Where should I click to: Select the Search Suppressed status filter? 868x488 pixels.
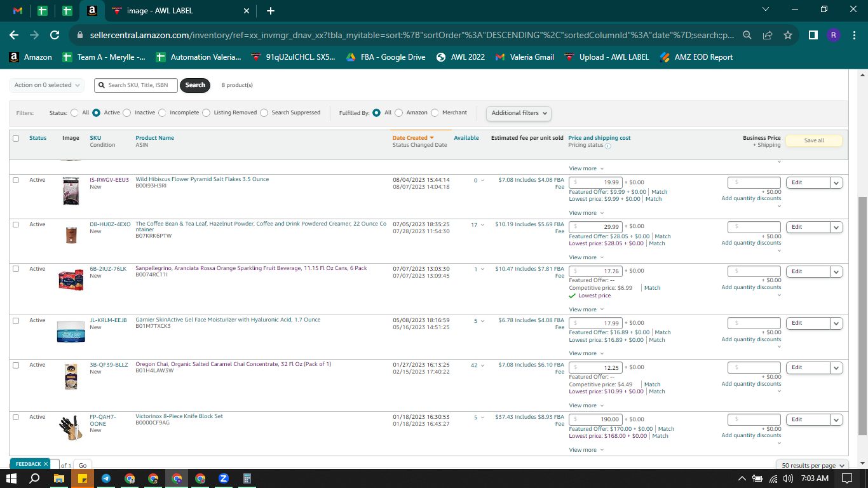tap(264, 112)
